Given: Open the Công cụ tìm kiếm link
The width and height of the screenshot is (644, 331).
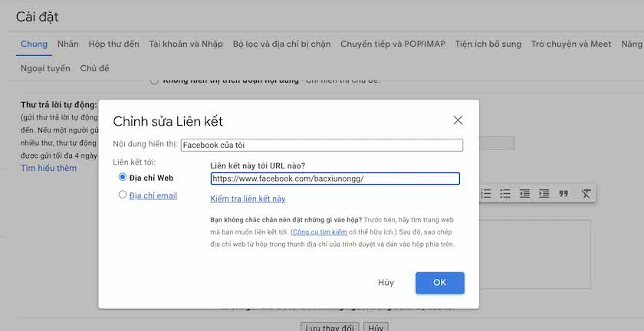Looking at the screenshot, I should [320, 232].
